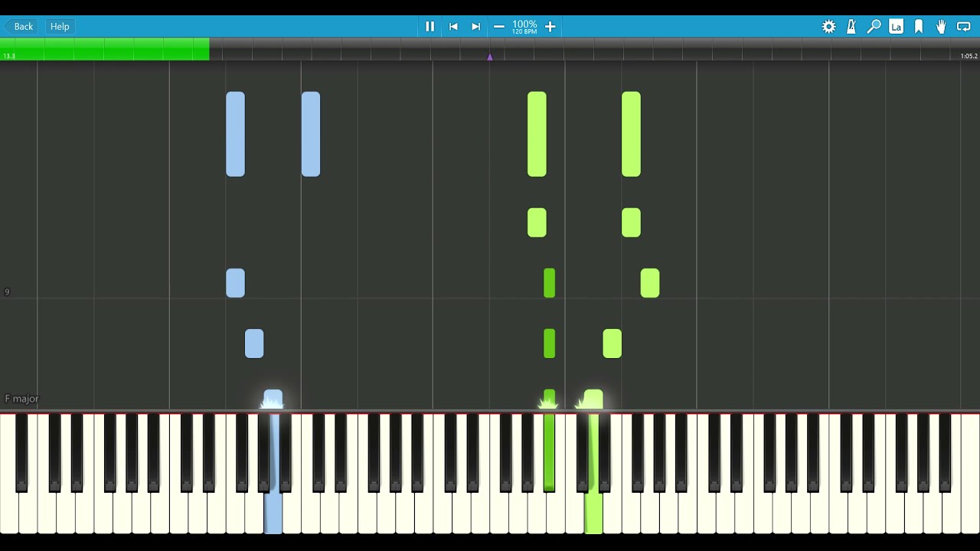Open zoom with the magnifying glass icon

point(874,27)
